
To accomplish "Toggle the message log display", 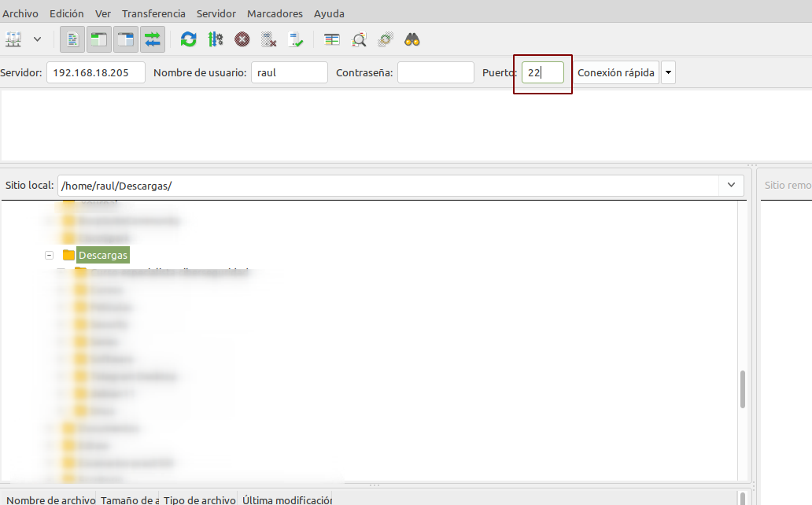I will (72, 39).
